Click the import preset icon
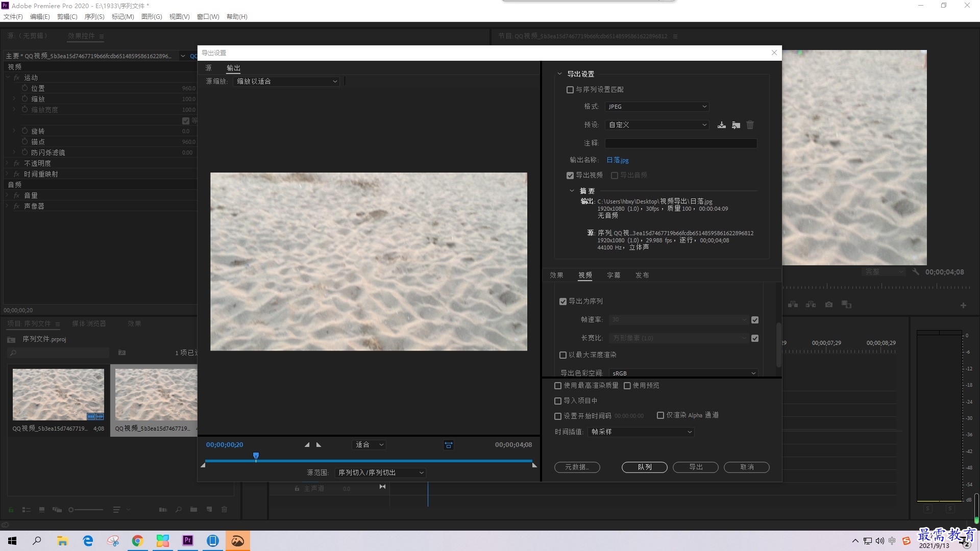Image resolution: width=980 pixels, height=551 pixels. pyautogui.click(x=736, y=125)
